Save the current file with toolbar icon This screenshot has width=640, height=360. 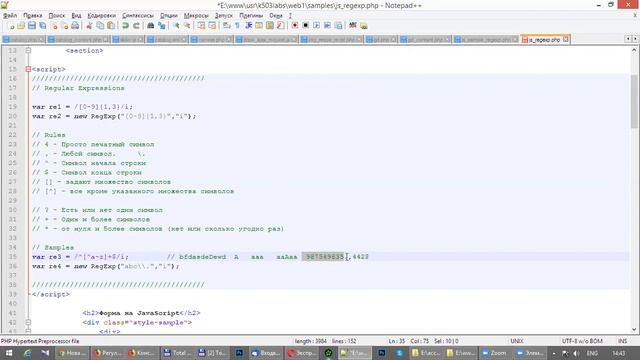coord(32,26)
